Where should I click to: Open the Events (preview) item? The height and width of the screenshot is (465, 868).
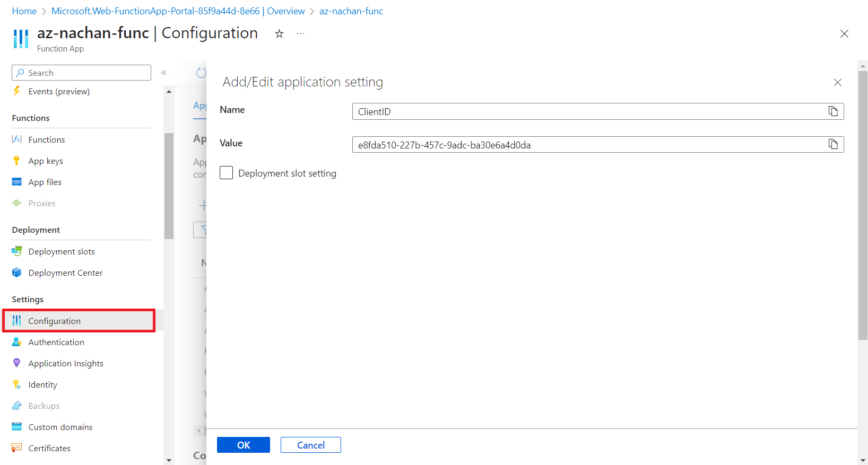pyautogui.click(x=59, y=92)
